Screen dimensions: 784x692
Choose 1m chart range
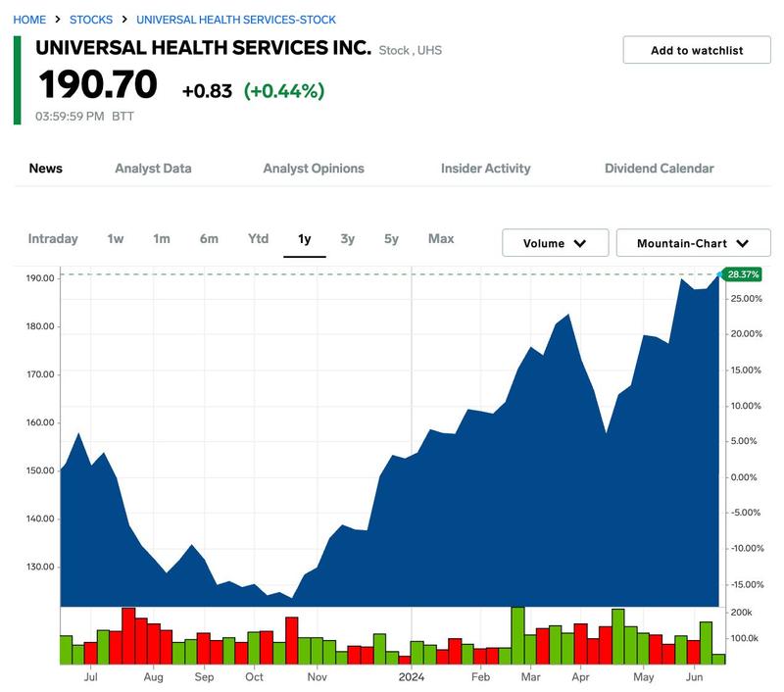pyautogui.click(x=162, y=239)
